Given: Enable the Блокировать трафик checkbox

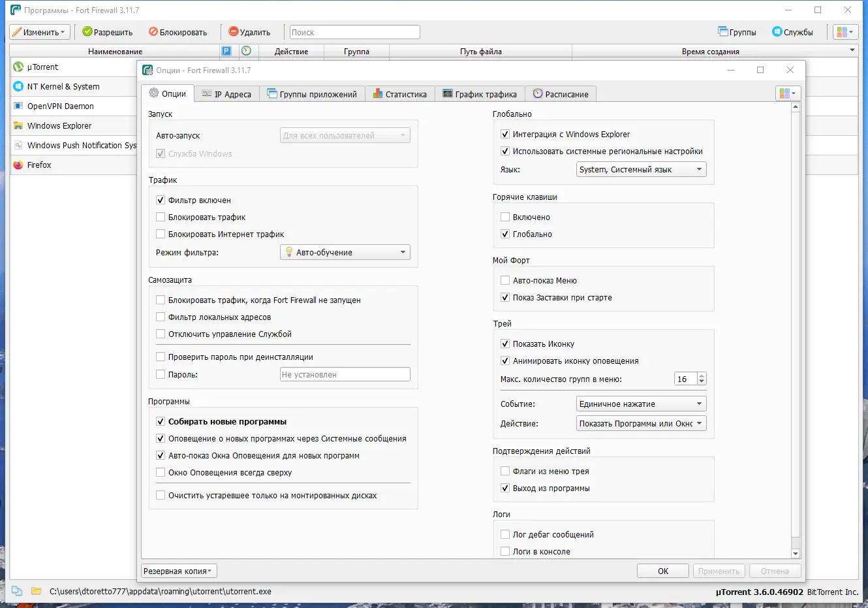Looking at the screenshot, I should (x=161, y=217).
